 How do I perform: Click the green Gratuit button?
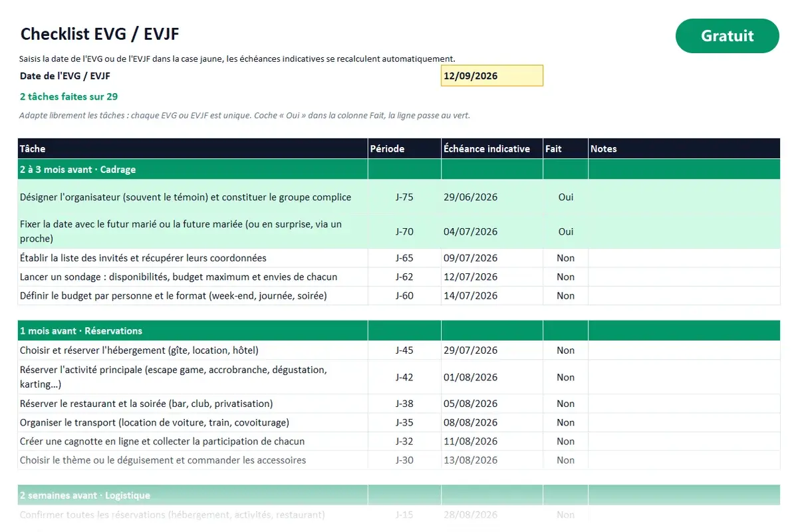coord(727,36)
